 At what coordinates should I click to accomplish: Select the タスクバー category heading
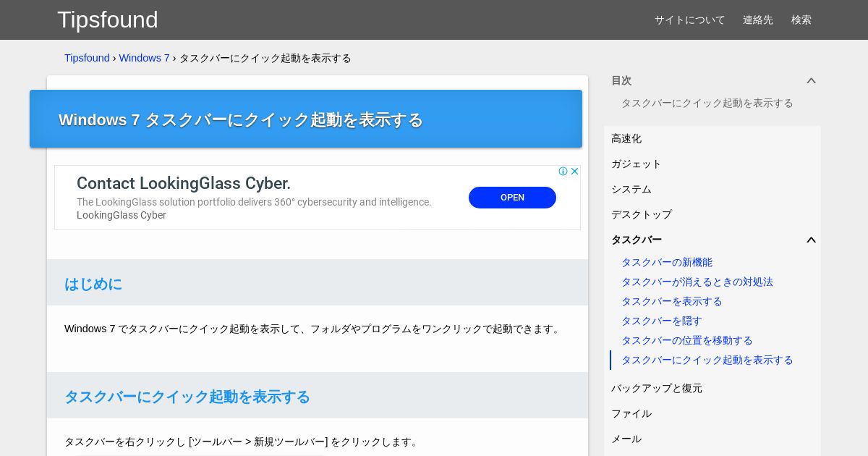click(637, 240)
